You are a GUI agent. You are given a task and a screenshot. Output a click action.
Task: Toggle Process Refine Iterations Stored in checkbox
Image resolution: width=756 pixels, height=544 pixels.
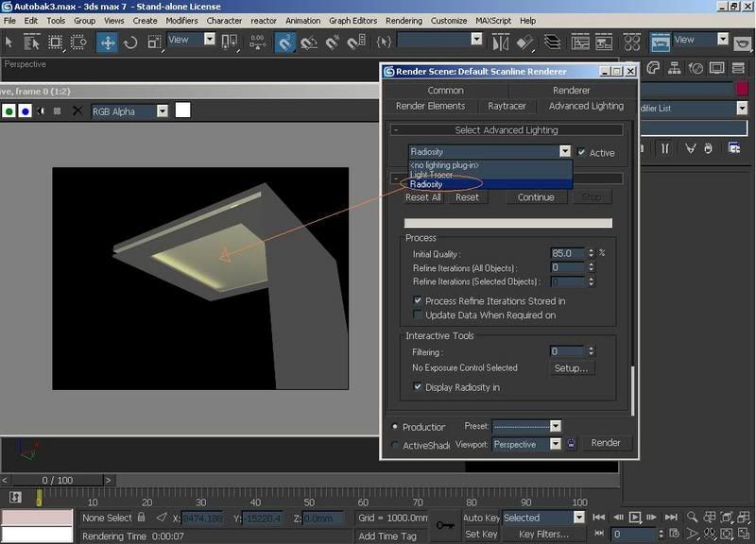pos(419,301)
